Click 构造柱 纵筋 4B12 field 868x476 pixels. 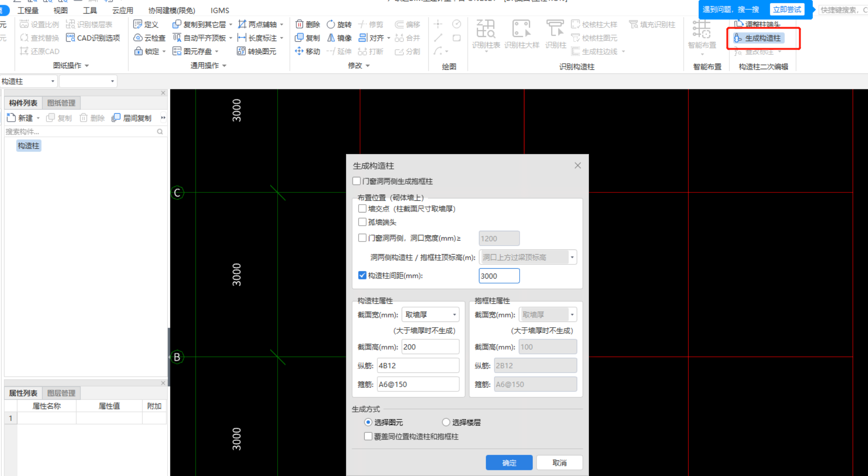pos(418,366)
